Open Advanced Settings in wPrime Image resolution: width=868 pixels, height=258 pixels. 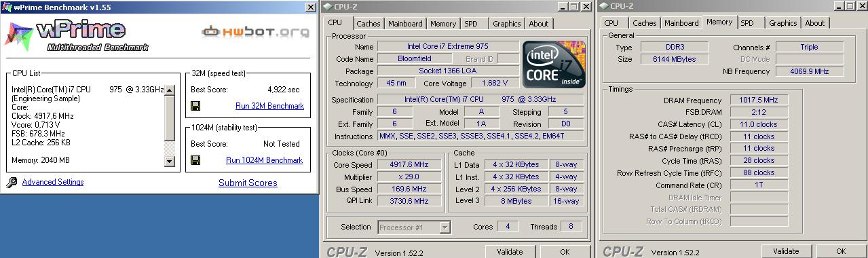coord(53,182)
